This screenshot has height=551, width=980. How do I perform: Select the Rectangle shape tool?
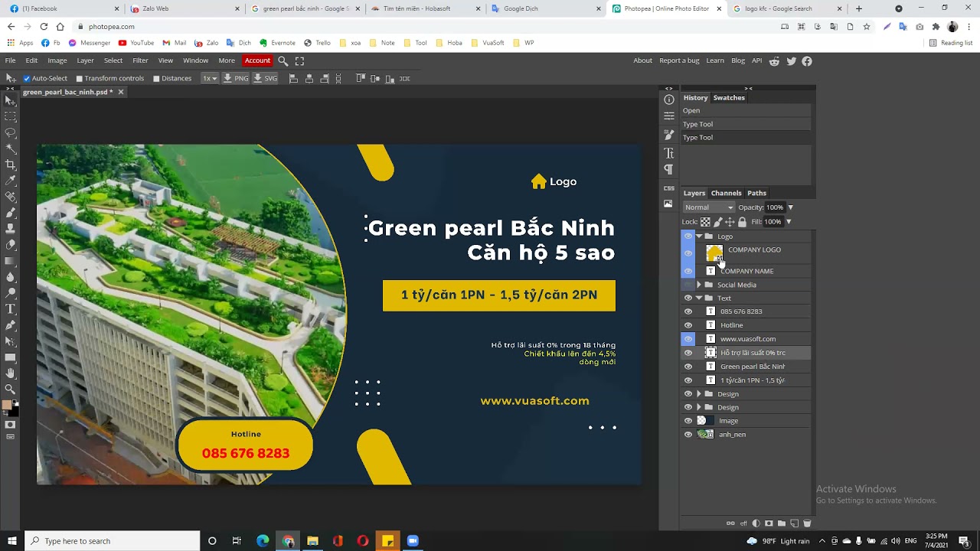[x=10, y=357]
